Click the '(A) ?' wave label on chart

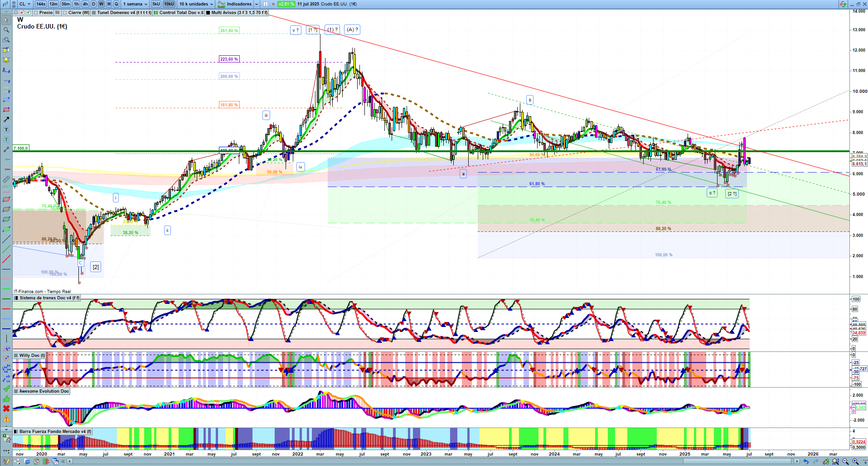[352, 30]
